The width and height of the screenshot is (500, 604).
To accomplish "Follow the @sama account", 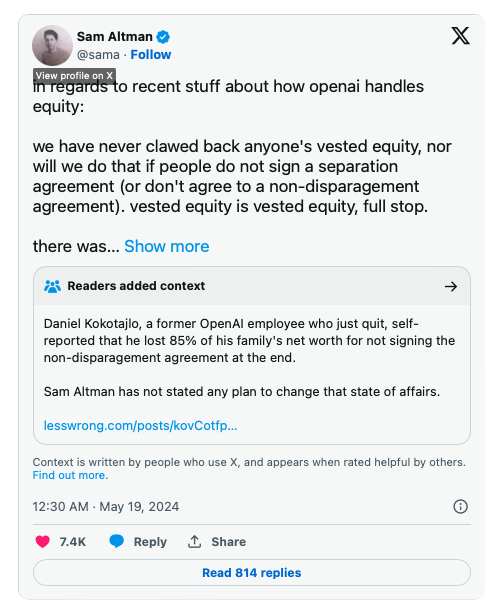I will coord(151,55).
